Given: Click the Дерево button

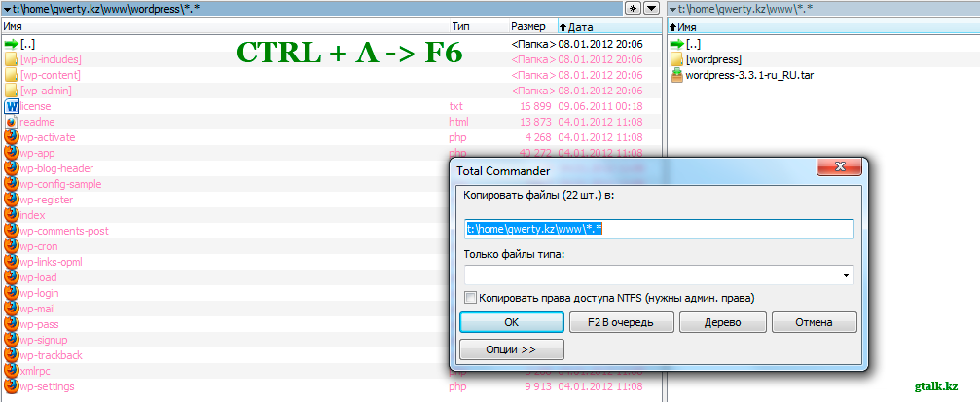Looking at the screenshot, I should pos(722,322).
